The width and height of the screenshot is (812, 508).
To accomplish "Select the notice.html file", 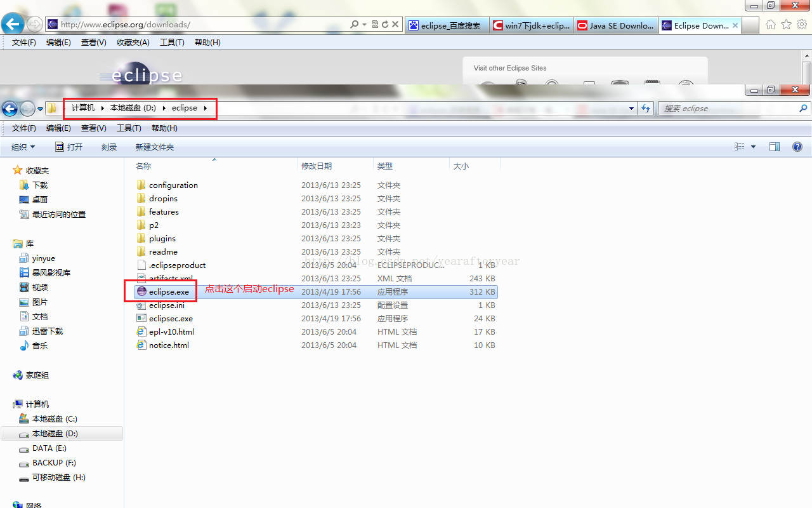I will (169, 345).
